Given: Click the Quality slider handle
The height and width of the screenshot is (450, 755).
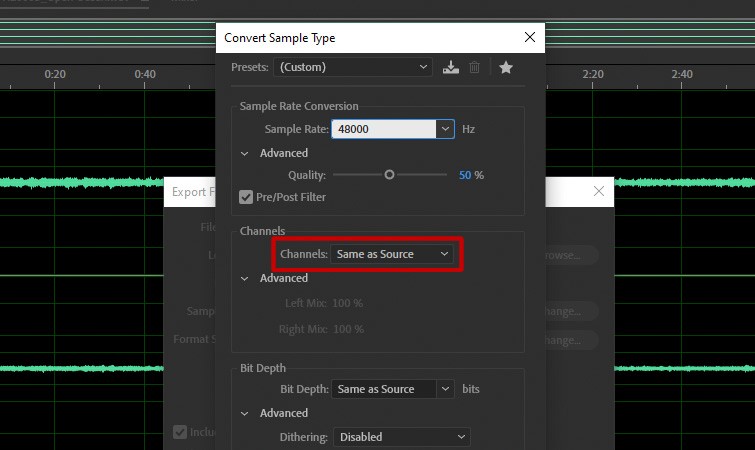Looking at the screenshot, I should tap(389, 175).
